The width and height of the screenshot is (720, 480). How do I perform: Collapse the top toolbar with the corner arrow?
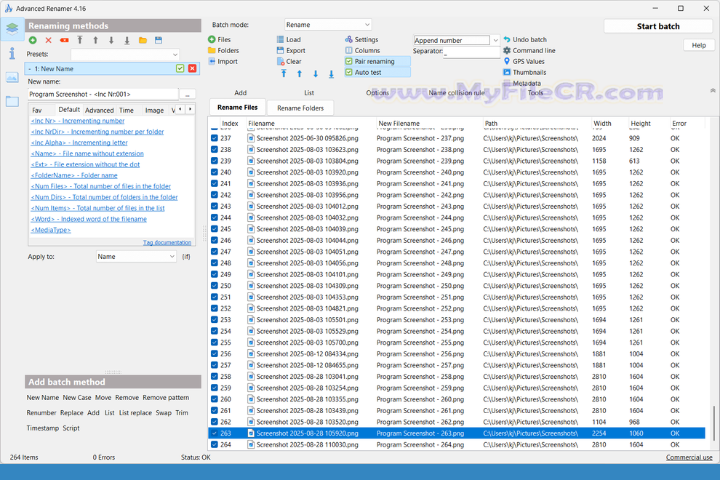713,90
